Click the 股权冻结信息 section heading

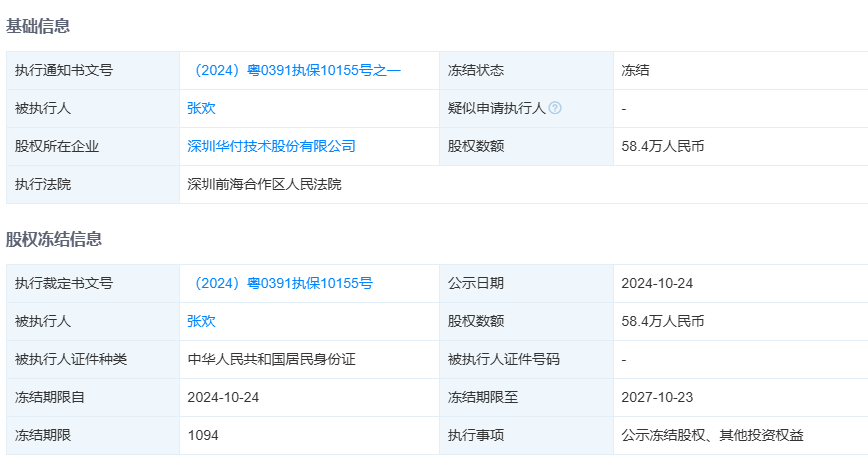[54, 239]
